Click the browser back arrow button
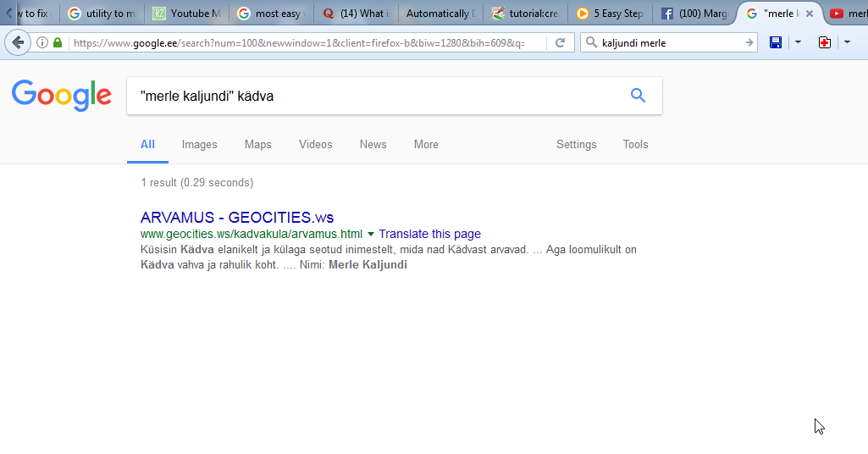The height and width of the screenshot is (454, 868). point(18,42)
